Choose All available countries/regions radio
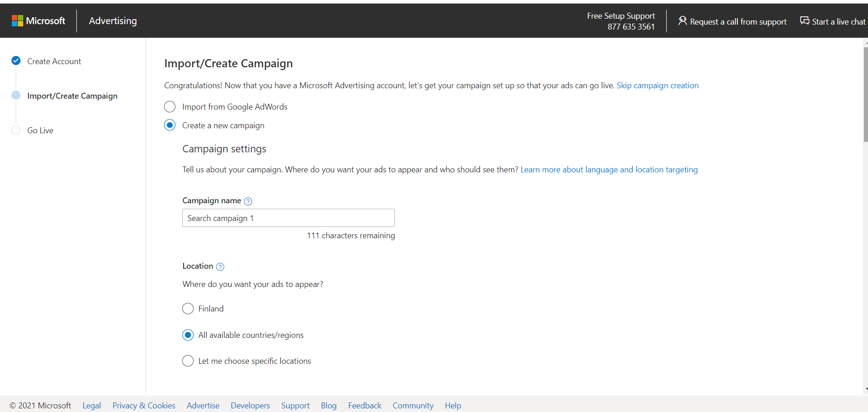This screenshot has height=412, width=868. 188,335
